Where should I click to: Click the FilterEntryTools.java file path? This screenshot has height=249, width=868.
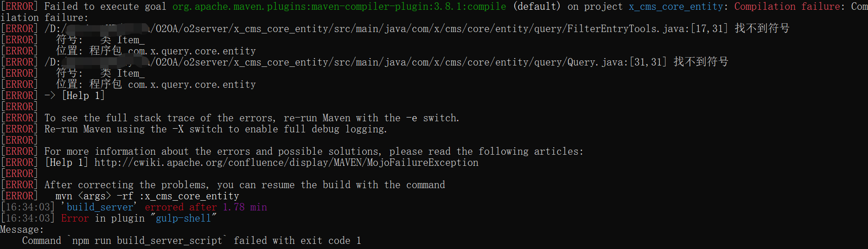pyautogui.click(x=417, y=29)
